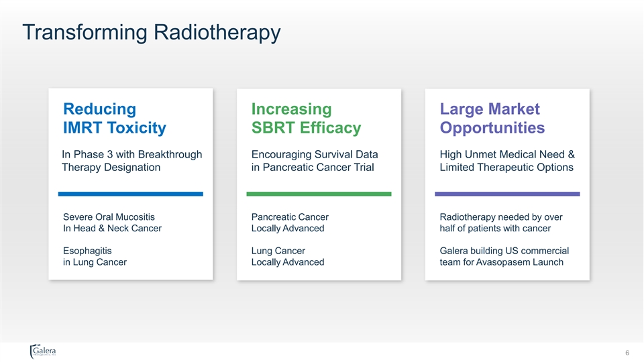The height and width of the screenshot is (362, 644).
Task: Select the 'IMRT Toxicity' heading line
Action: tap(114, 127)
